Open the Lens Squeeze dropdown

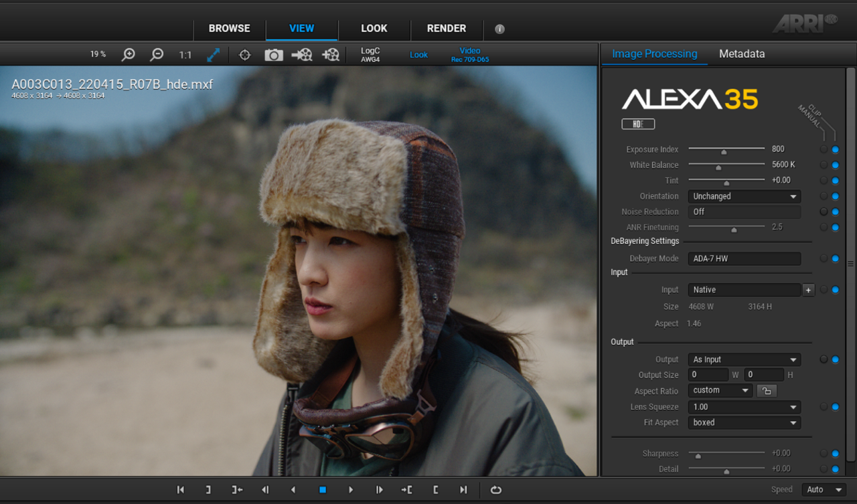[x=745, y=407]
